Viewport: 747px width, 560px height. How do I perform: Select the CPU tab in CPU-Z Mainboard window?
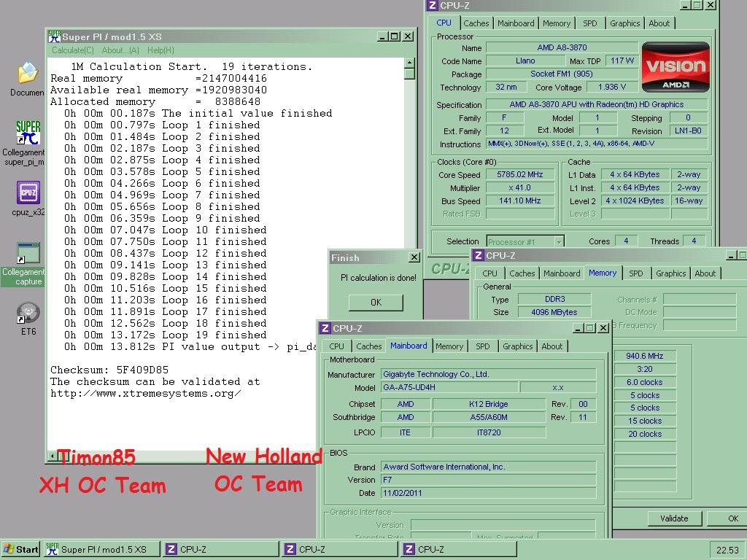336,346
